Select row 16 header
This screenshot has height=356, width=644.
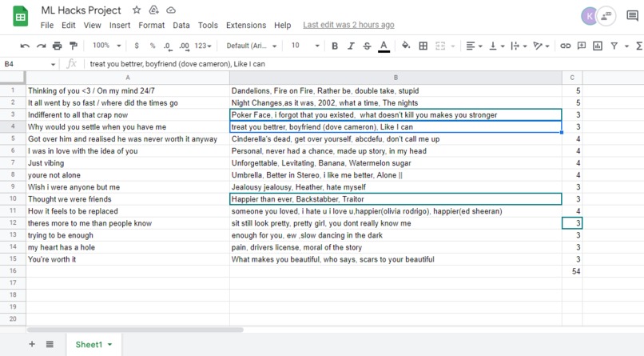pyautogui.click(x=13, y=271)
